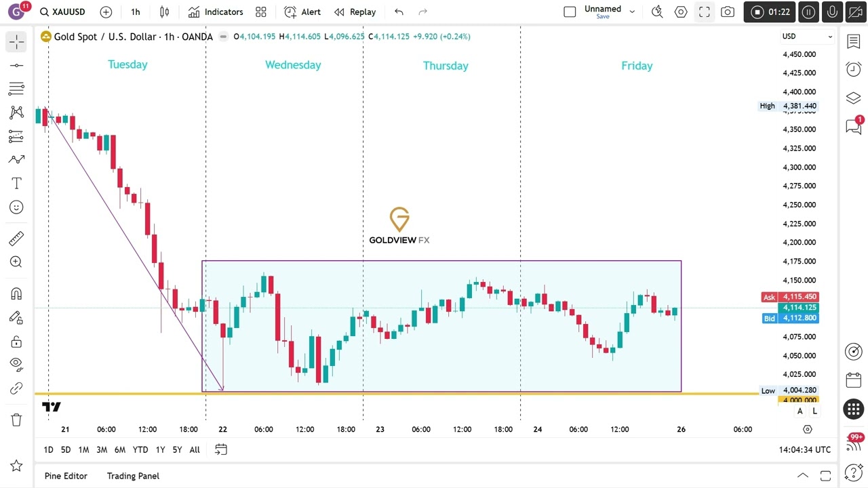
Task: Open the apps grid button
Action: pyautogui.click(x=854, y=409)
